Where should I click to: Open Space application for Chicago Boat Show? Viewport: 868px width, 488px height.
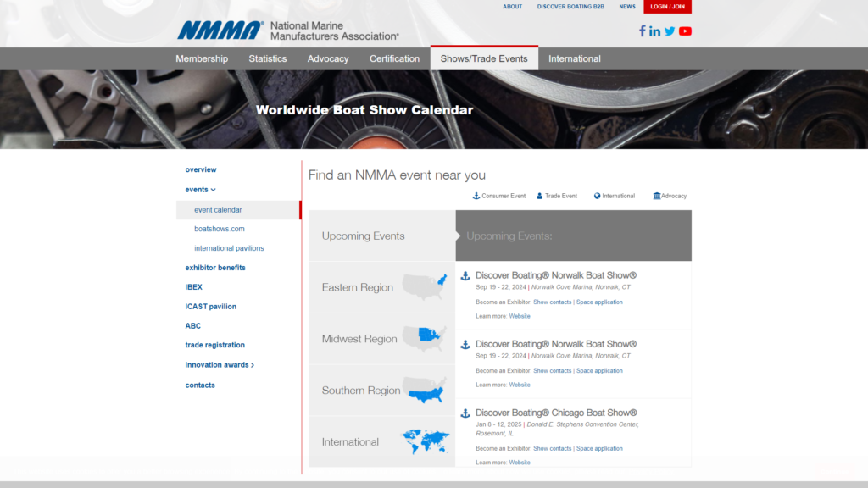point(599,449)
